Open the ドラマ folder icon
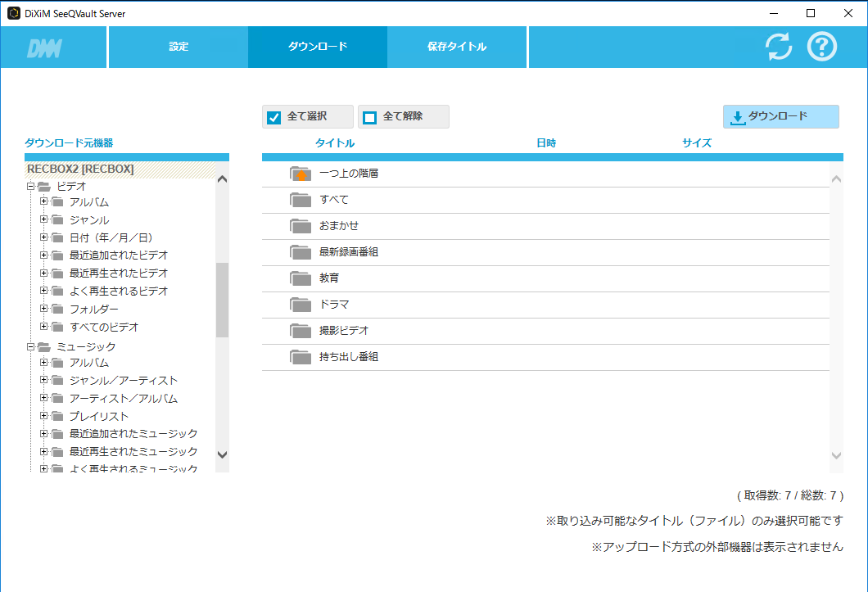This screenshot has height=592, width=868. (301, 305)
